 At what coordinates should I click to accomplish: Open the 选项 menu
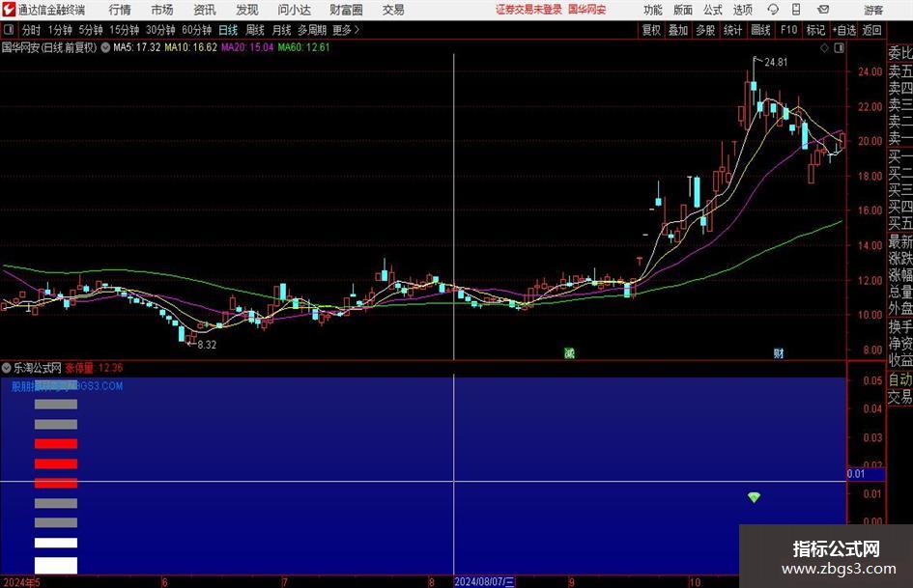[x=742, y=10]
